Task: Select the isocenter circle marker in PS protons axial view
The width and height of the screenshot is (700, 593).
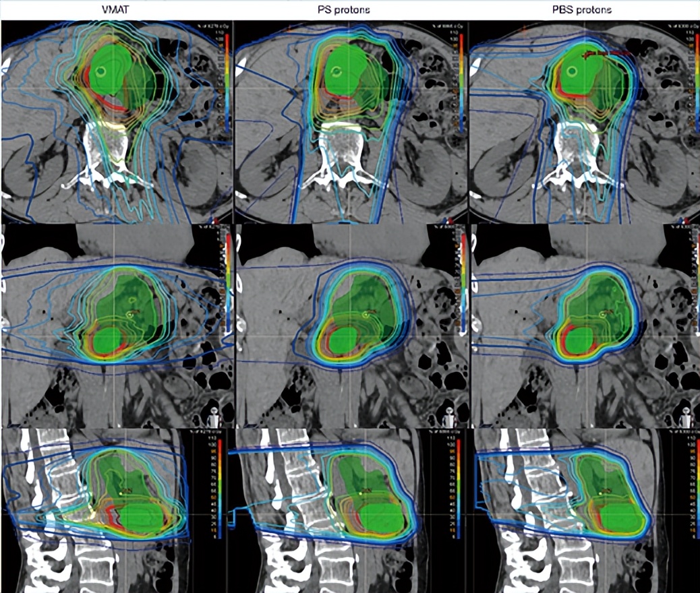Action: pyautogui.click(x=338, y=71)
